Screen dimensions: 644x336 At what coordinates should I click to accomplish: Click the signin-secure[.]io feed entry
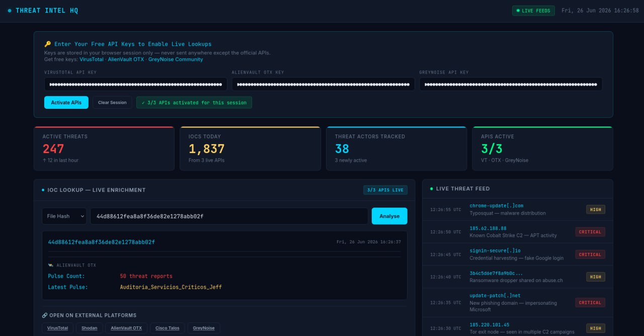click(517, 254)
